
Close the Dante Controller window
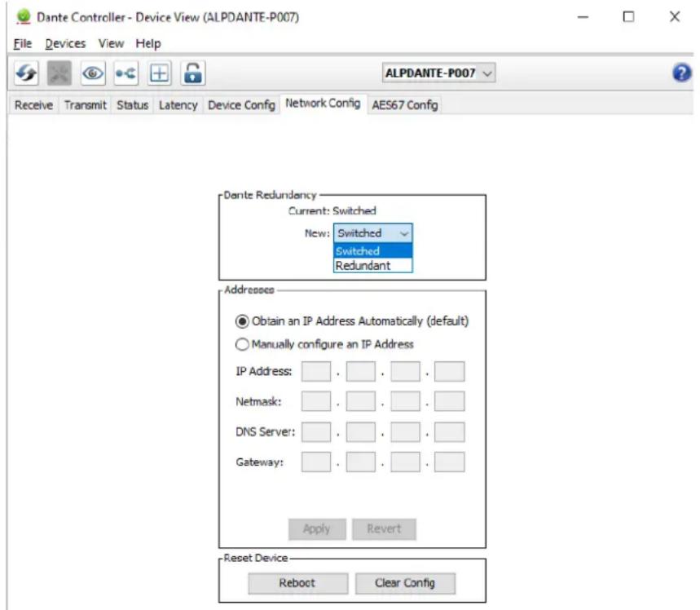pyautogui.click(x=675, y=17)
